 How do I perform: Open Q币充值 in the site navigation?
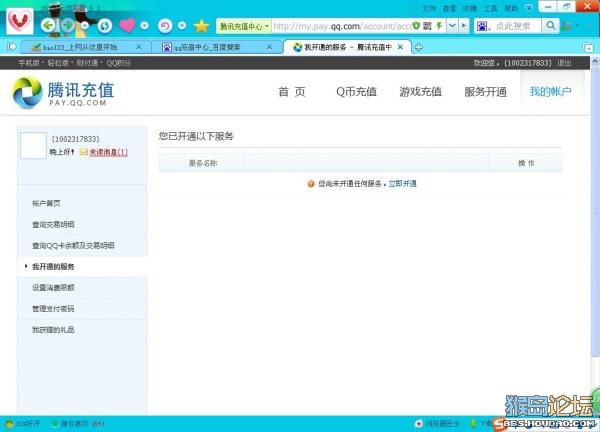click(x=356, y=91)
